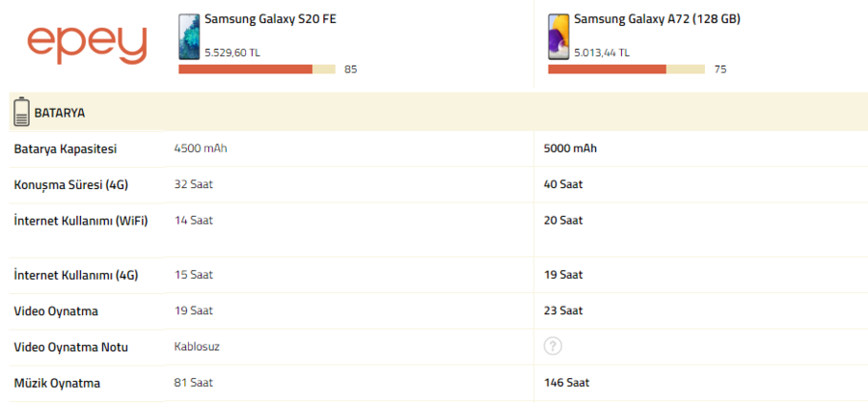Click the 5.529,60 TL price
The width and height of the screenshot is (868, 403).
(231, 53)
